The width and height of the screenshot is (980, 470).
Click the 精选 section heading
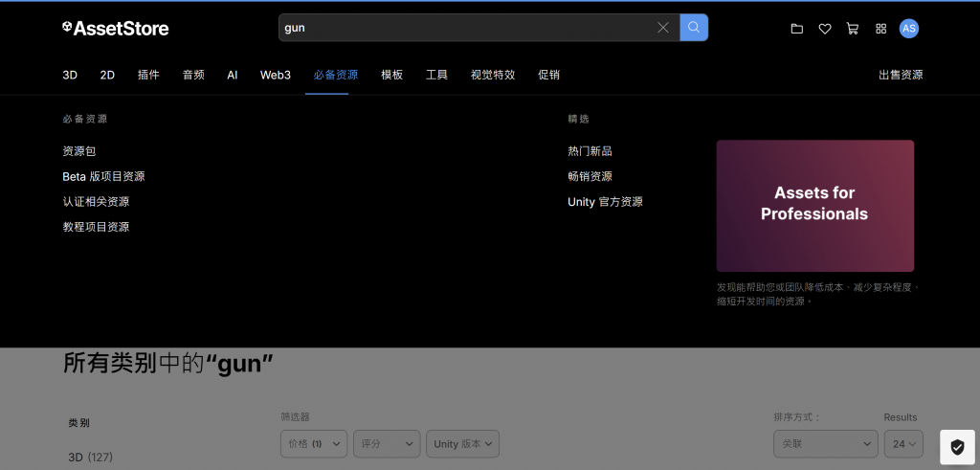(x=579, y=119)
